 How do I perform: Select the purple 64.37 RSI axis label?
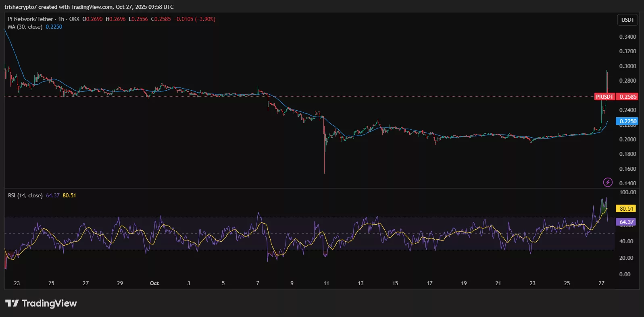coord(626,222)
